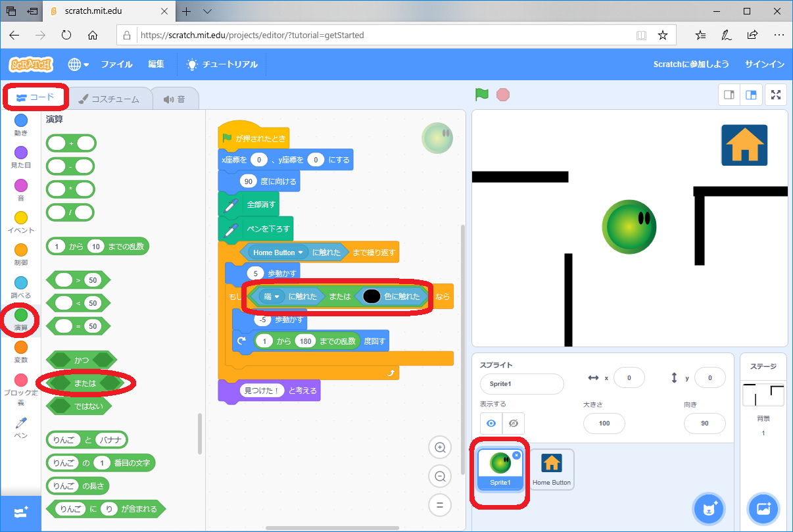This screenshot has height=532, width=793.
Task: Switch to large stage layout
Action: 750,95
